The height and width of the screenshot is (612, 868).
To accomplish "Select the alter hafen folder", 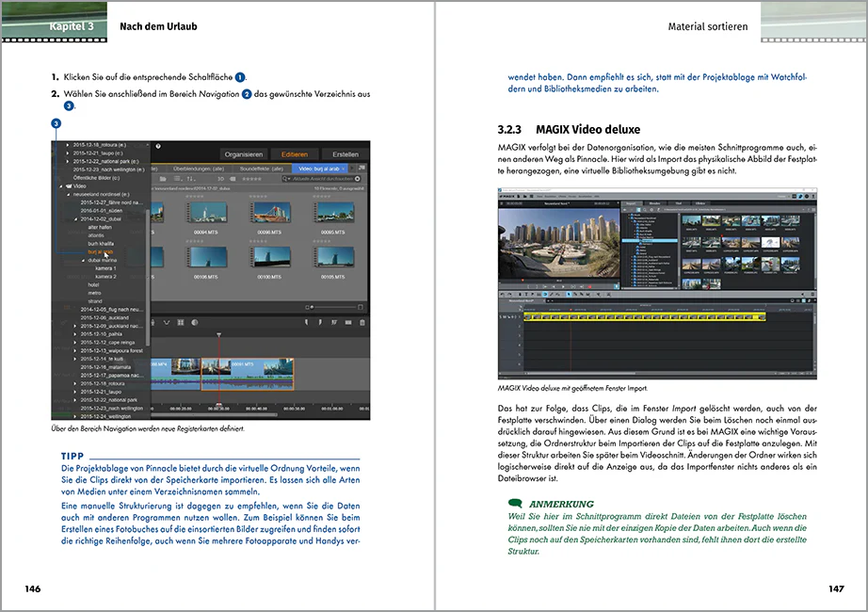I will coord(100,227).
